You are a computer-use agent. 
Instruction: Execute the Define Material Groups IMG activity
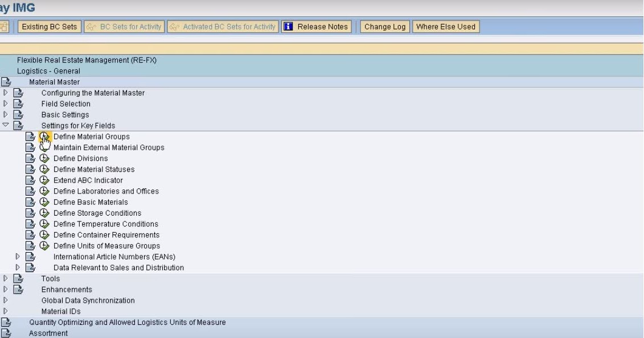[44, 137]
